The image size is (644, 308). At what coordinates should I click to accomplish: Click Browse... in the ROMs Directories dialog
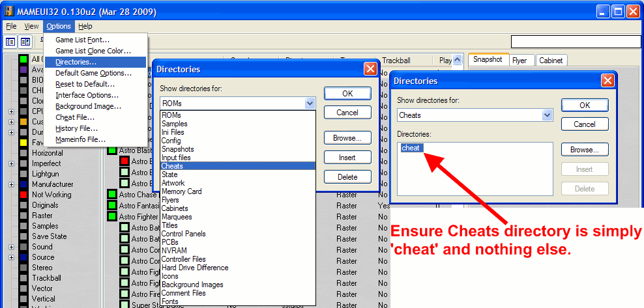point(347,138)
